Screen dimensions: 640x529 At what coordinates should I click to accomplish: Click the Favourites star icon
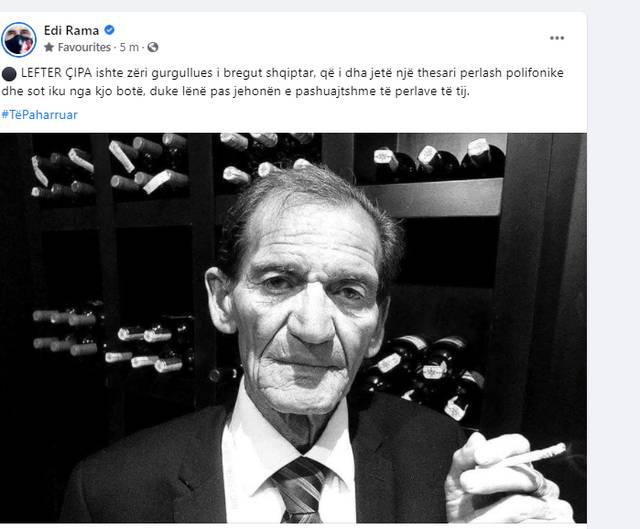(x=49, y=47)
